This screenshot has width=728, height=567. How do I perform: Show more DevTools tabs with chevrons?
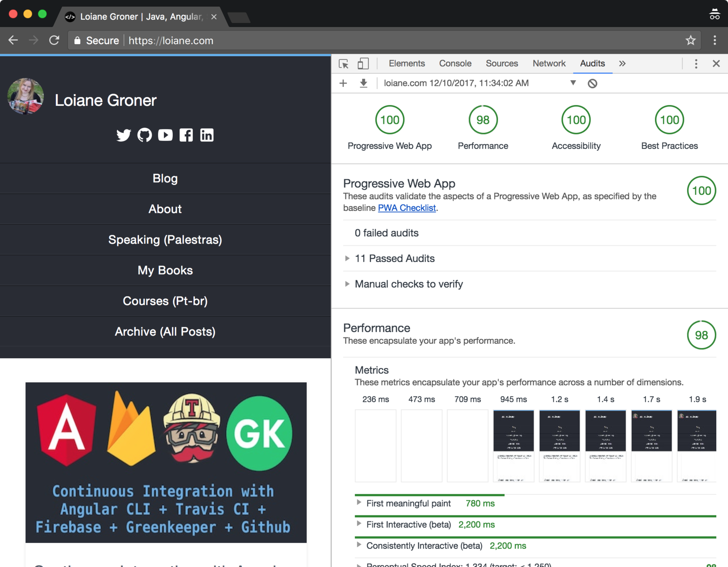pos(622,64)
